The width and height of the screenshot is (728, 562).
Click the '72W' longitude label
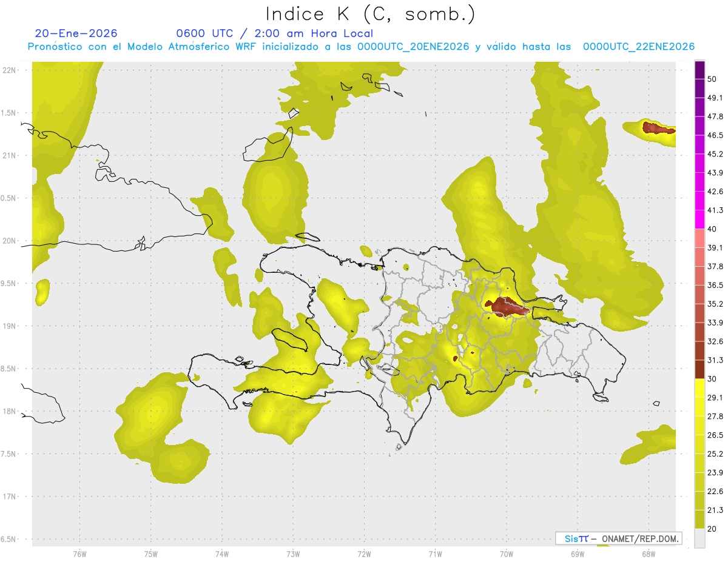point(363,554)
